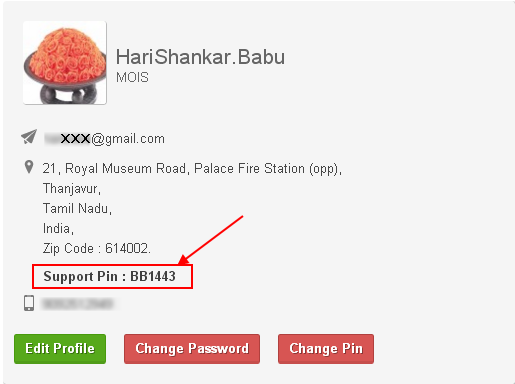515x384 pixels.
Task: Select the gmail.com email address text
Action: point(104,139)
